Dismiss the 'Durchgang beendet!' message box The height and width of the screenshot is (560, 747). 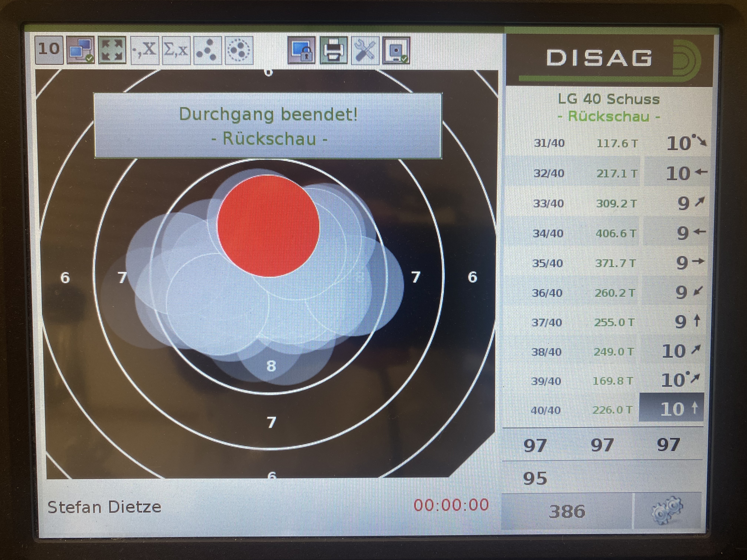(268, 126)
